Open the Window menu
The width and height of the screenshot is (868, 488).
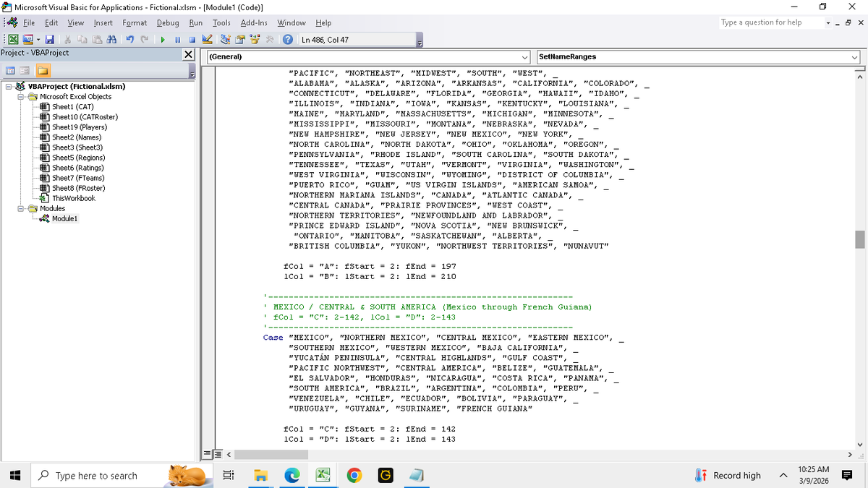[x=292, y=23]
